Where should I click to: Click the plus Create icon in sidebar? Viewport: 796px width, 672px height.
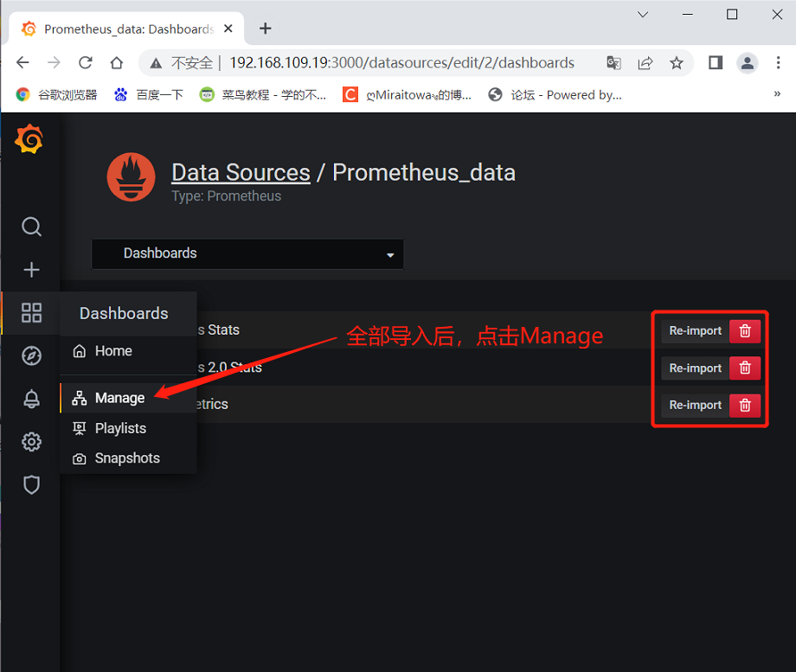click(x=31, y=270)
